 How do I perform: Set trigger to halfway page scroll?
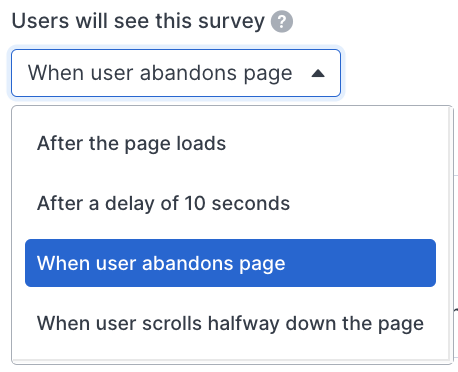coord(230,323)
